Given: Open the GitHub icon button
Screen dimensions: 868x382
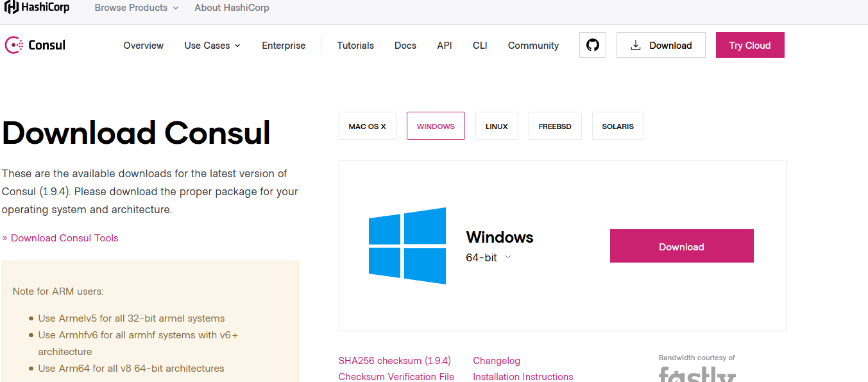Looking at the screenshot, I should pos(593,45).
